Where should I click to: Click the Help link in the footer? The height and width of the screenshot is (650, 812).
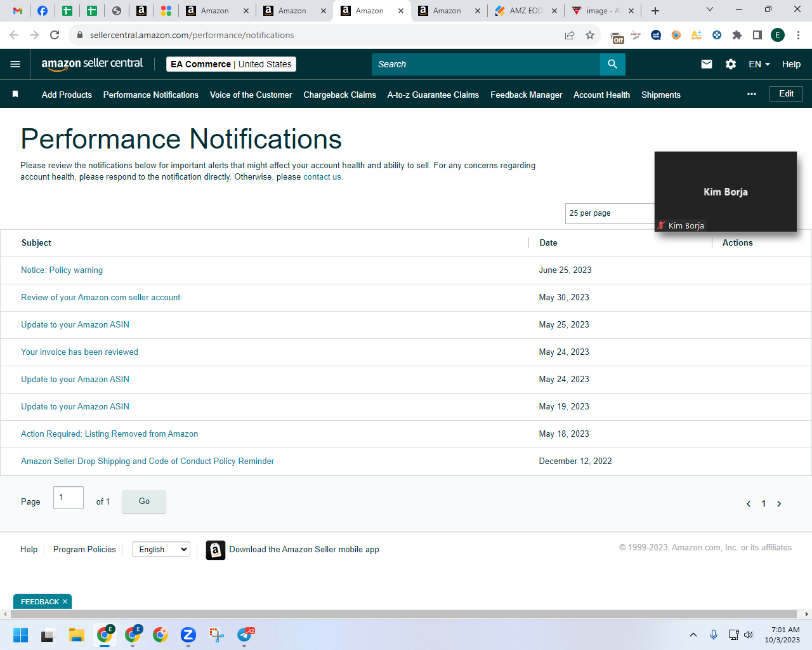[29, 550]
